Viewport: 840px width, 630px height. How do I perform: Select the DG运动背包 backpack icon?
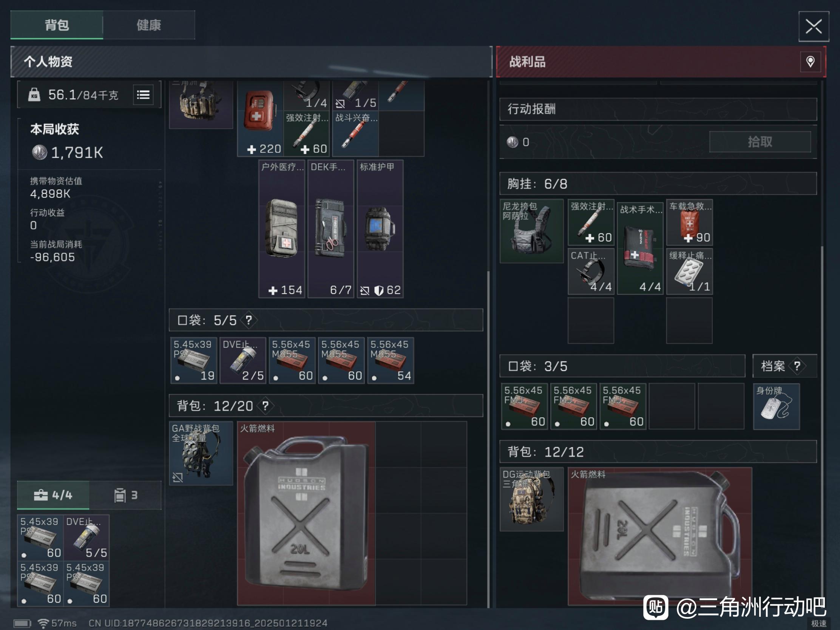click(532, 499)
